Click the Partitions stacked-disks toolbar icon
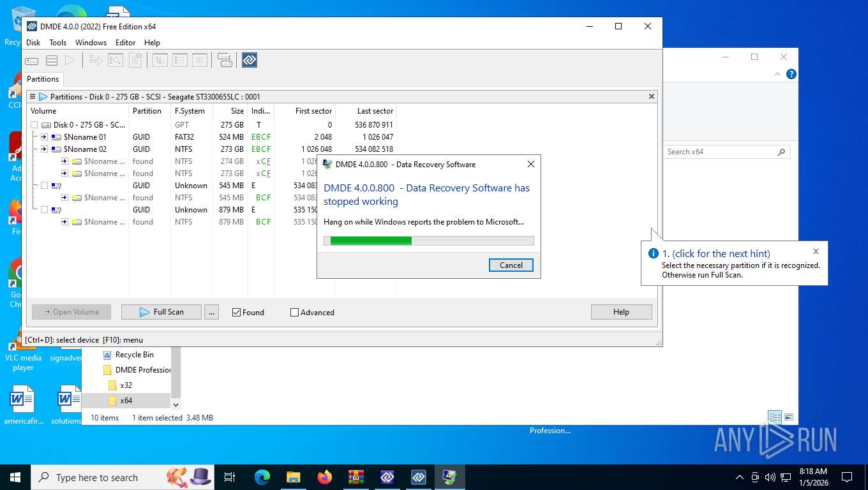 [x=52, y=61]
